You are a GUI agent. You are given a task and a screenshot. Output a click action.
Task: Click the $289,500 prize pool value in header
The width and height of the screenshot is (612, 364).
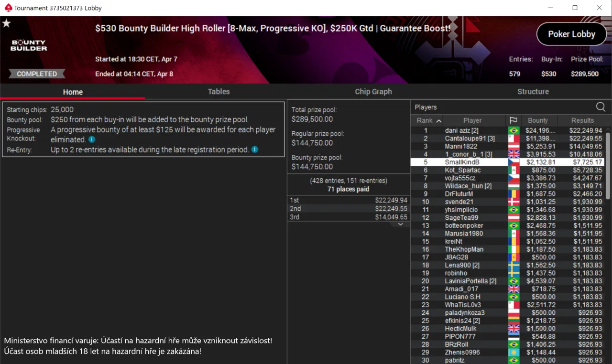[x=585, y=74]
